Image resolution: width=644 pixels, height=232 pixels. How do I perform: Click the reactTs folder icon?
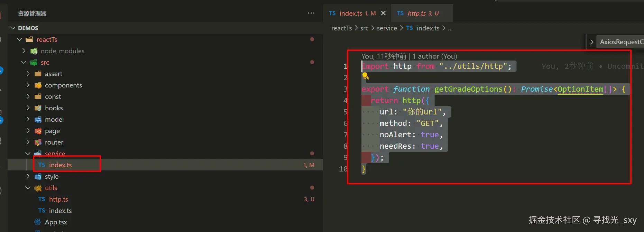pyautogui.click(x=30, y=39)
